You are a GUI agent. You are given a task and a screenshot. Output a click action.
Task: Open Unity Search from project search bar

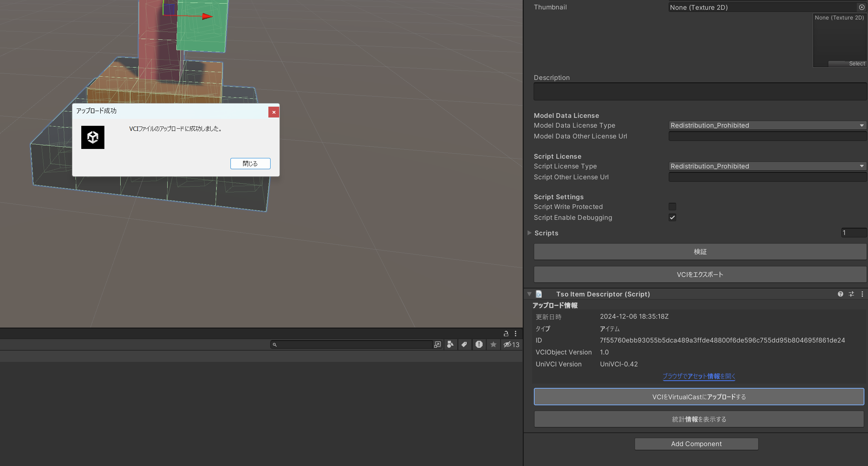point(437,345)
